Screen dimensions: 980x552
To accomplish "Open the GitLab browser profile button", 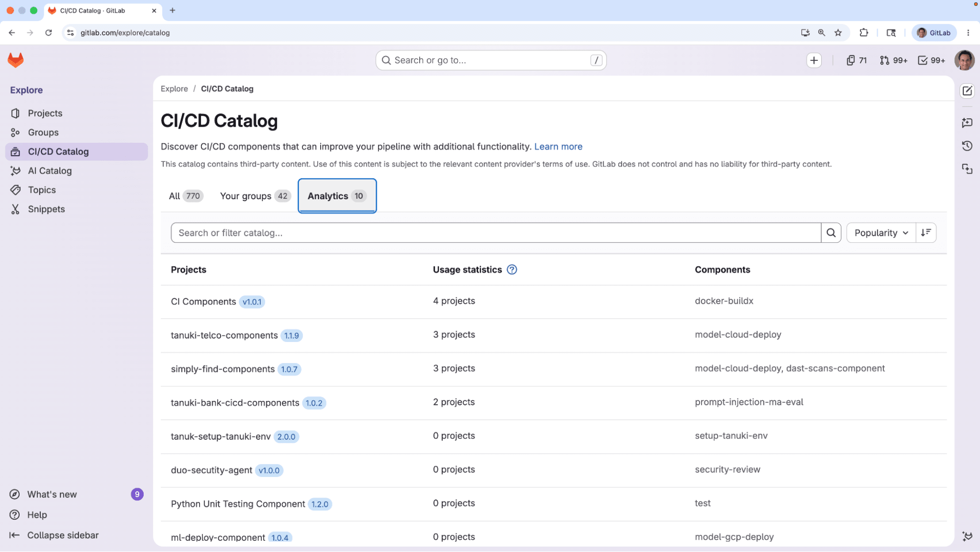I will (934, 33).
